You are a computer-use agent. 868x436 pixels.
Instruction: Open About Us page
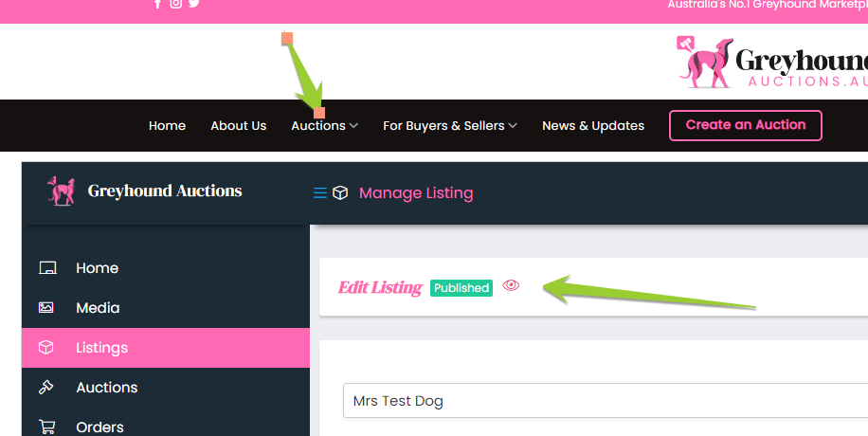pyautogui.click(x=239, y=126)
